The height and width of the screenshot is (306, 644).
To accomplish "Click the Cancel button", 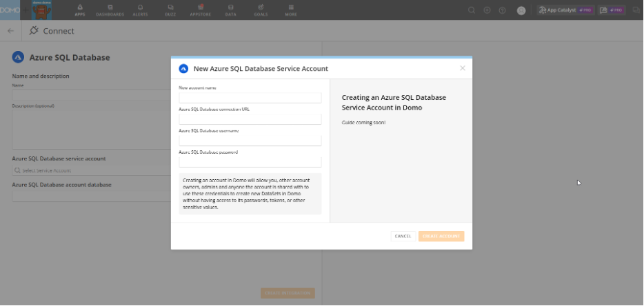I will [403, 236].
